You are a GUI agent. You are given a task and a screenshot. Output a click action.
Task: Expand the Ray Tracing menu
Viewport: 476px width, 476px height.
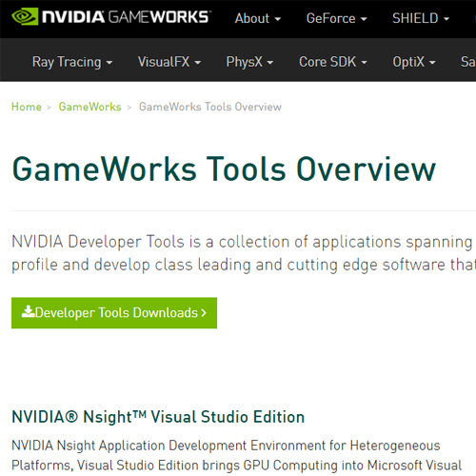[72, 62]
